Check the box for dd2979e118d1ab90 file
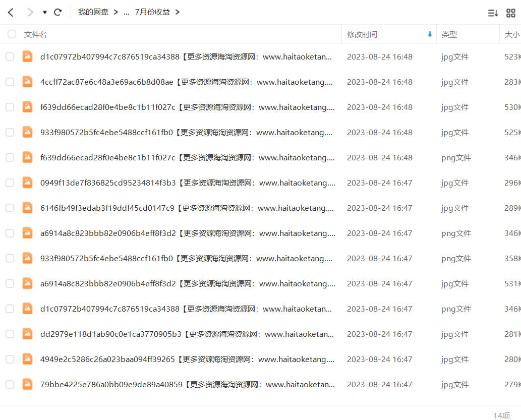 point(10,334)
